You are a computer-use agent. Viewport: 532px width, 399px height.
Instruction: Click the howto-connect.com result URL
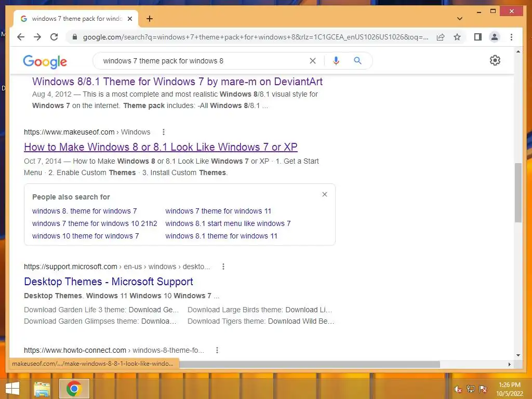point(114,350)
